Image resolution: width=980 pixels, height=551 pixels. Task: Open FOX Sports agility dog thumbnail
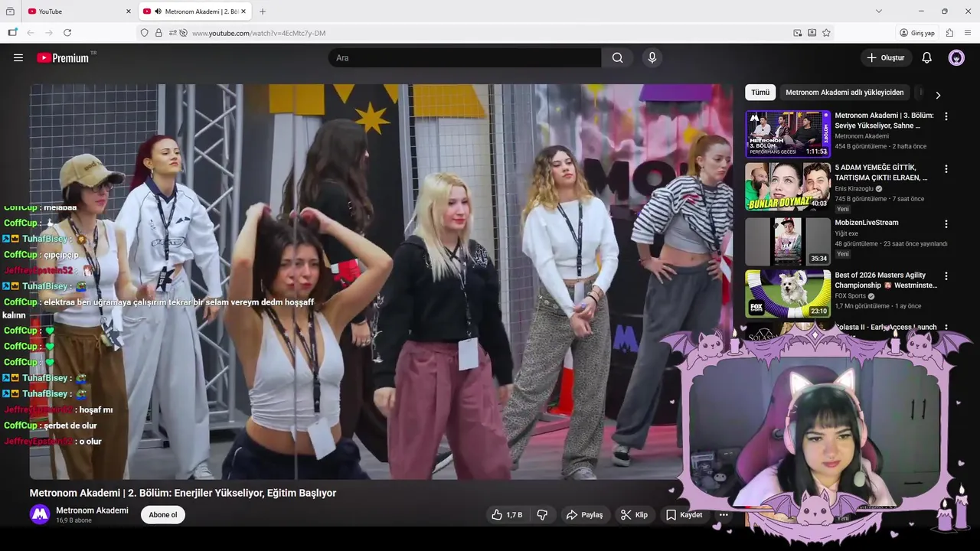pyautogui.click(x=788, y=293)
